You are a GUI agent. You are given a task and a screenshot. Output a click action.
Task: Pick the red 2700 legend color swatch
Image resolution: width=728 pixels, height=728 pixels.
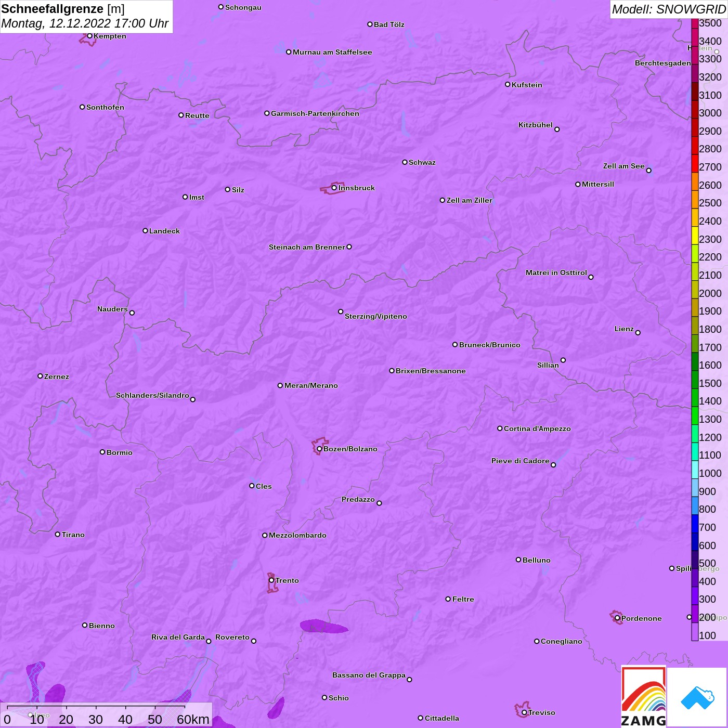pos(695,163)
